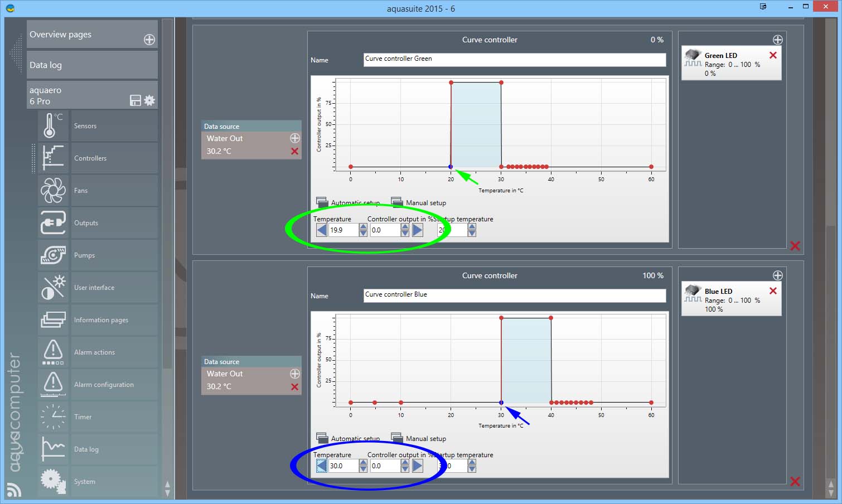
Task: Select Green LED output card
Action: [x=731, y=64]
